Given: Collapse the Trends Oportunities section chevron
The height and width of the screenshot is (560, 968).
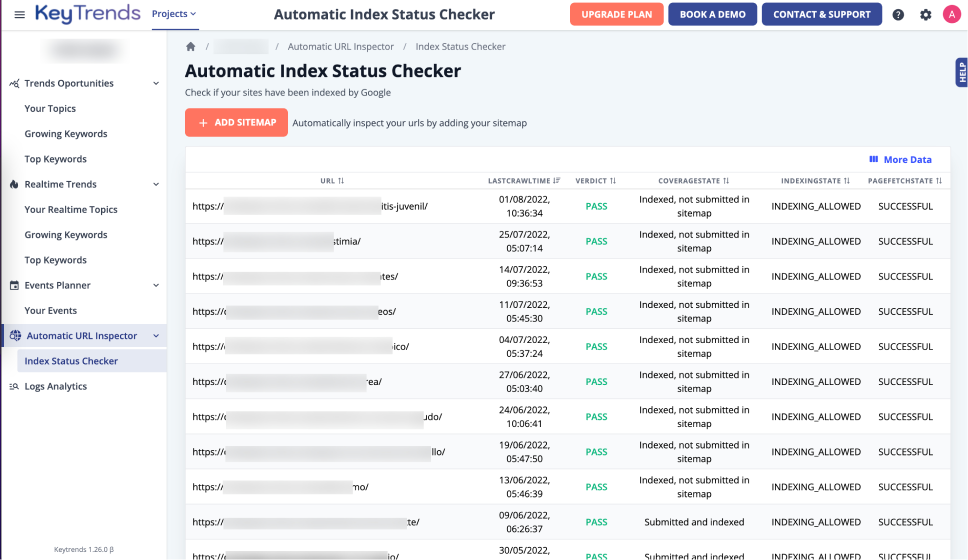Looking at the screenshot, I should [156, 83].
